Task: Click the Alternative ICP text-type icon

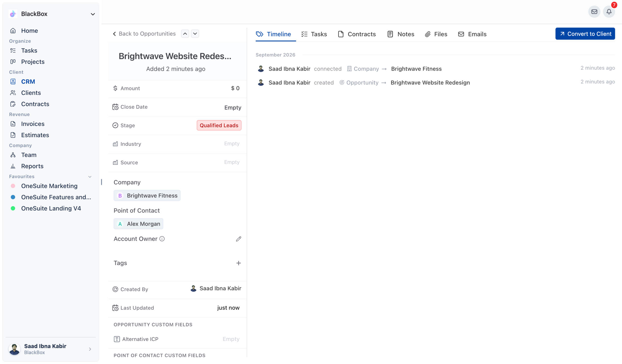Action: click(x=117, y=339)
